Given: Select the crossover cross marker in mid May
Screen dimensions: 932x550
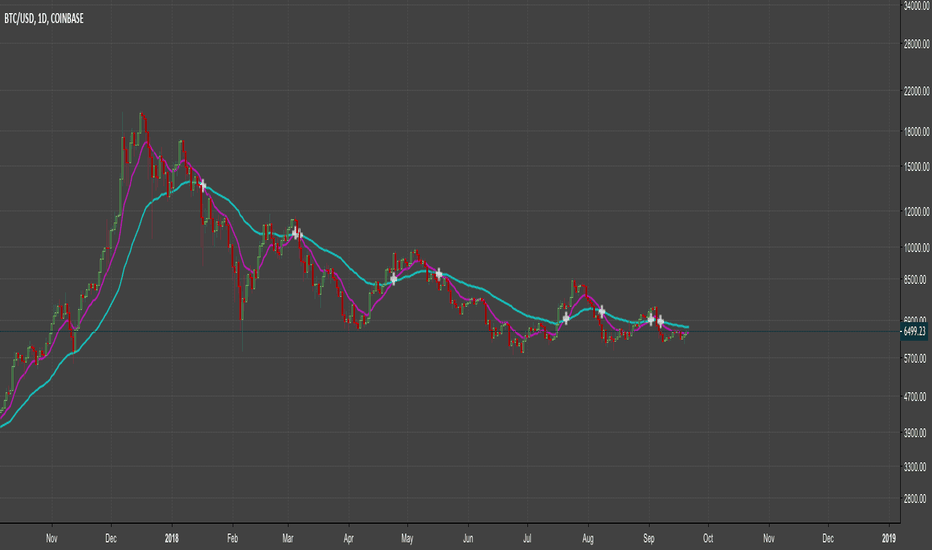Looking at the screenshot, I should point(439,275).
